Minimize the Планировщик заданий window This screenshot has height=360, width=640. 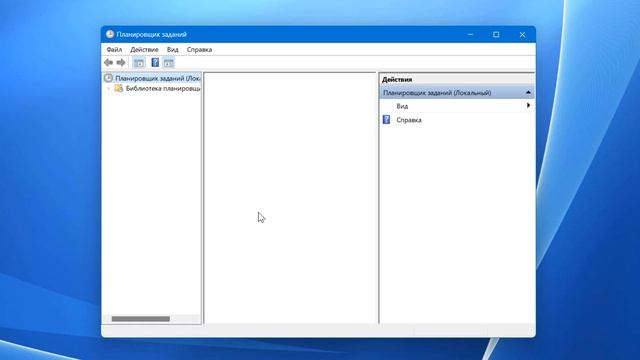(x=470, y=35)
